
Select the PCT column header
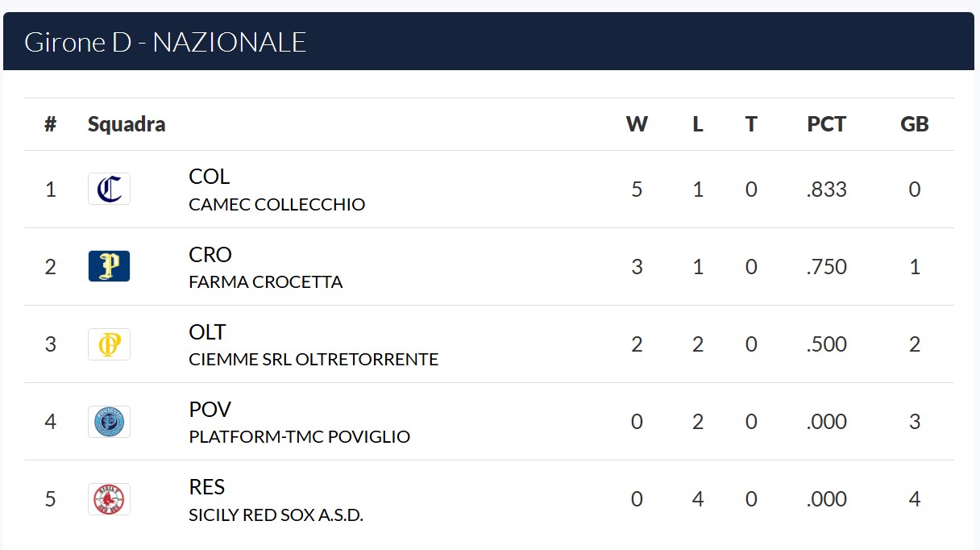[826, 124]
